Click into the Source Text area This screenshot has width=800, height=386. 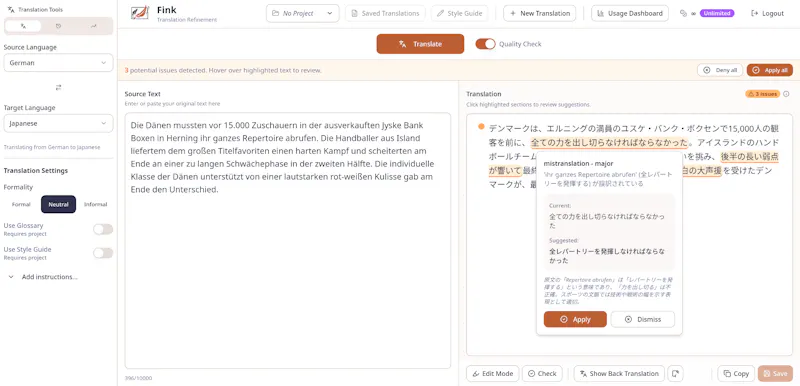pyautogui.click(x=288, y=241)
